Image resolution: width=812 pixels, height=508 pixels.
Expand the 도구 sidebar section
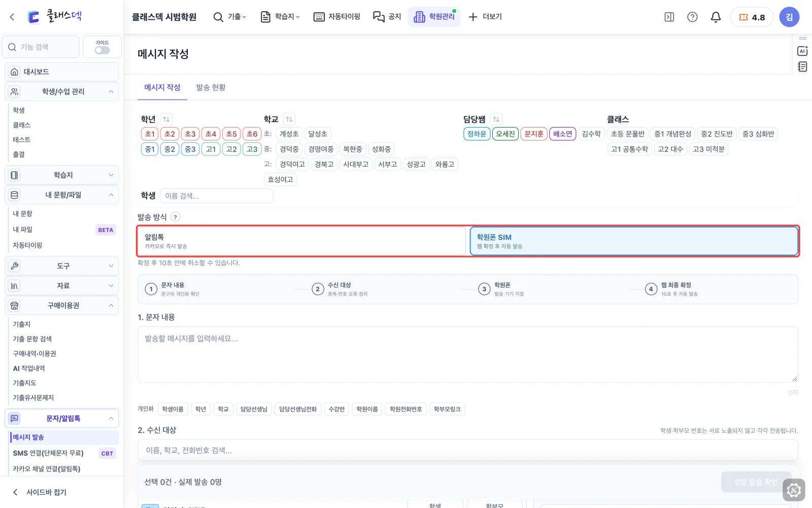(x=62, y=266)
